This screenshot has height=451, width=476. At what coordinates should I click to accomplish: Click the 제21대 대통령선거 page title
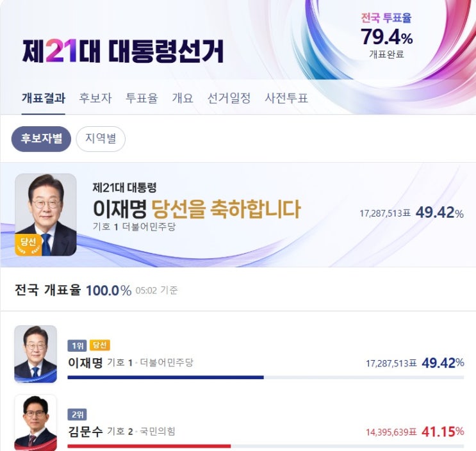(x=123, y=52)
